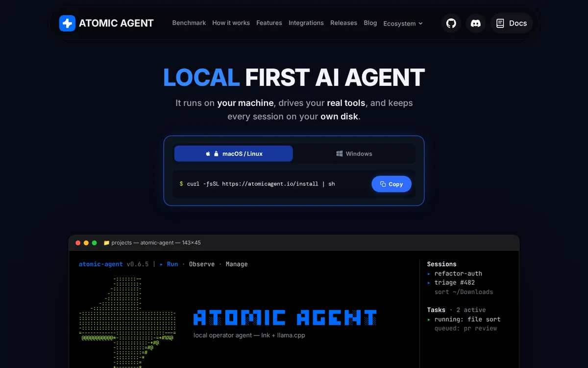Click the 'local operator agent — Ink + llama.cpp' text
Screen dimensions: 588x368
pyautogui.click(x=249, y=335)
